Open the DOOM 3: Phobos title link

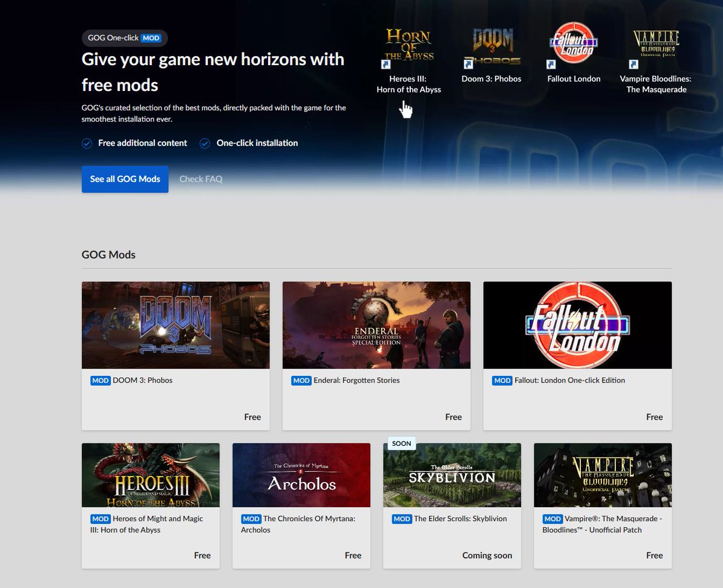[143, 381]
